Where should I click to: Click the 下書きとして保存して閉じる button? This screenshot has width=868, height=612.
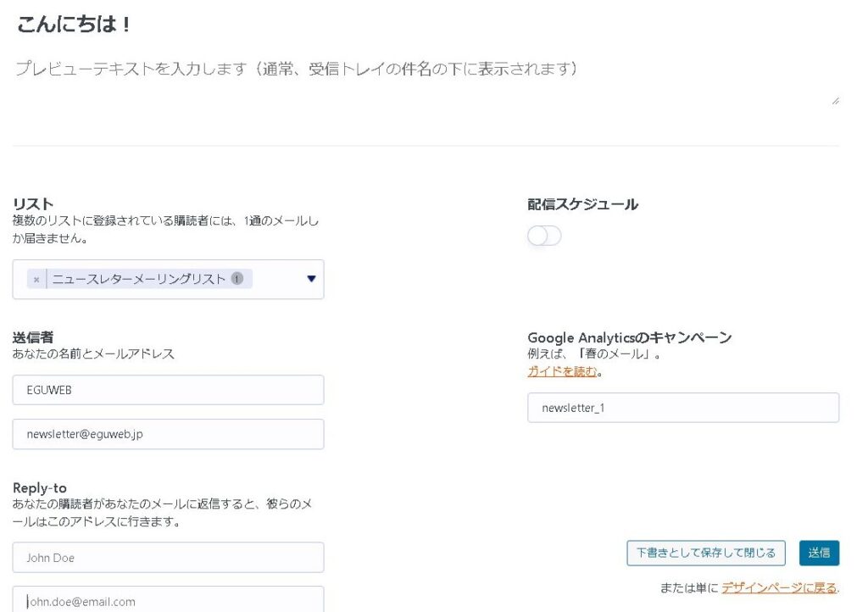(x=706, y=553)
